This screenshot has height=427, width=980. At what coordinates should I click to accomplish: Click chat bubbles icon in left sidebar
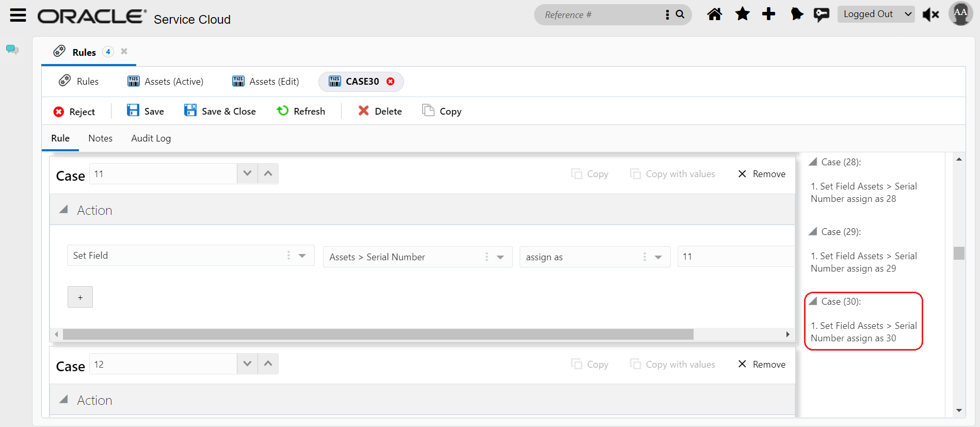[x=12, y=50]
